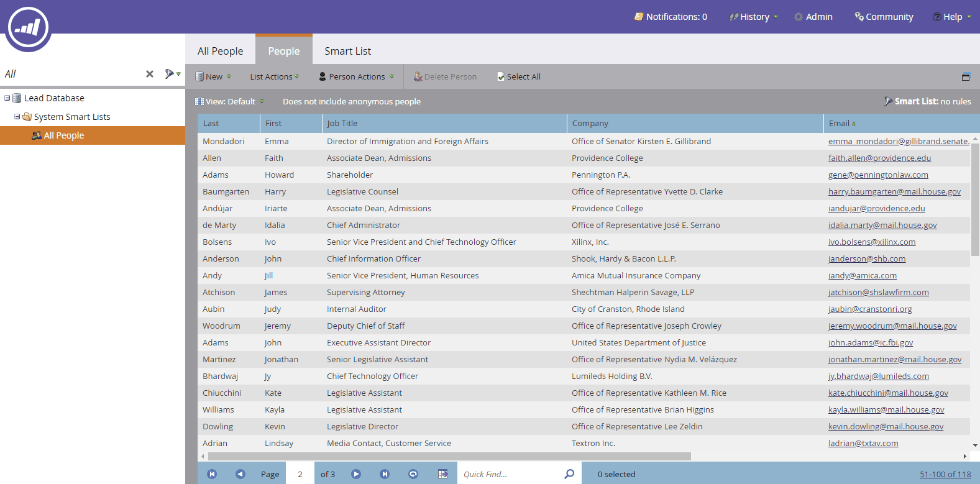980x484 pixels.
Task: Clear the tree search with X icon
Action: pyautogui.click(x=150, y=74)
